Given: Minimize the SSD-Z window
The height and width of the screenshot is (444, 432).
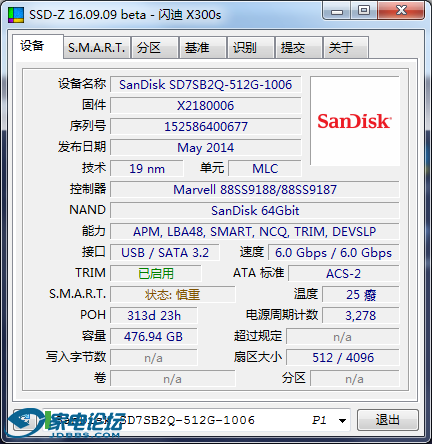Looking at the screenshot, I should point(337,11).
